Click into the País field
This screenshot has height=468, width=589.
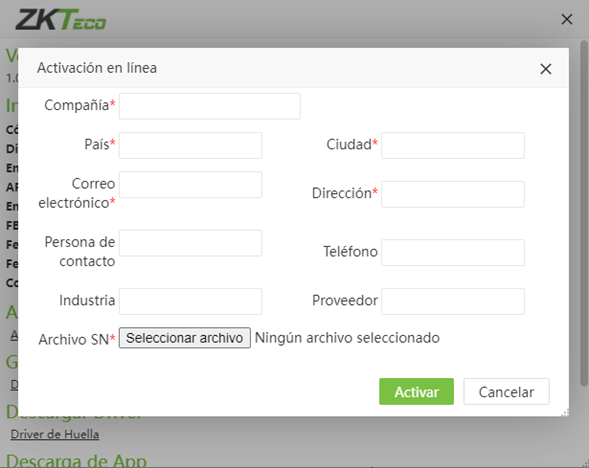pyautogui.click(x=190, y=145)
